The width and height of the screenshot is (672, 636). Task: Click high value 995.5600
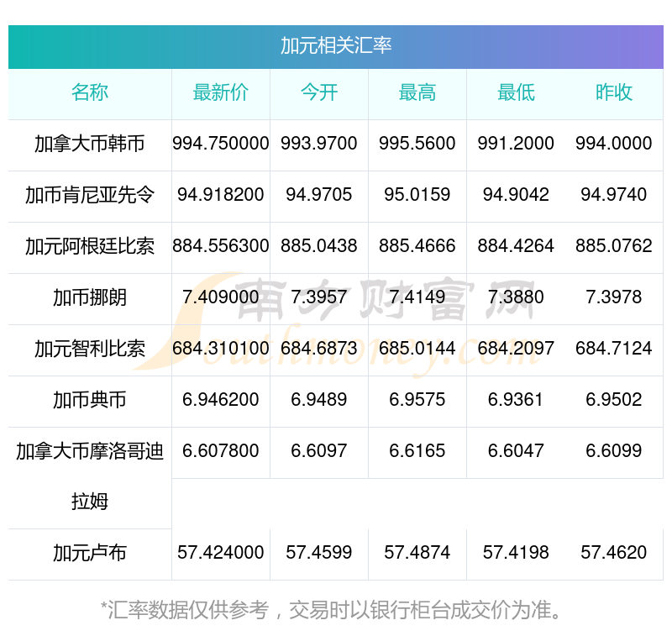coord(417,143)
